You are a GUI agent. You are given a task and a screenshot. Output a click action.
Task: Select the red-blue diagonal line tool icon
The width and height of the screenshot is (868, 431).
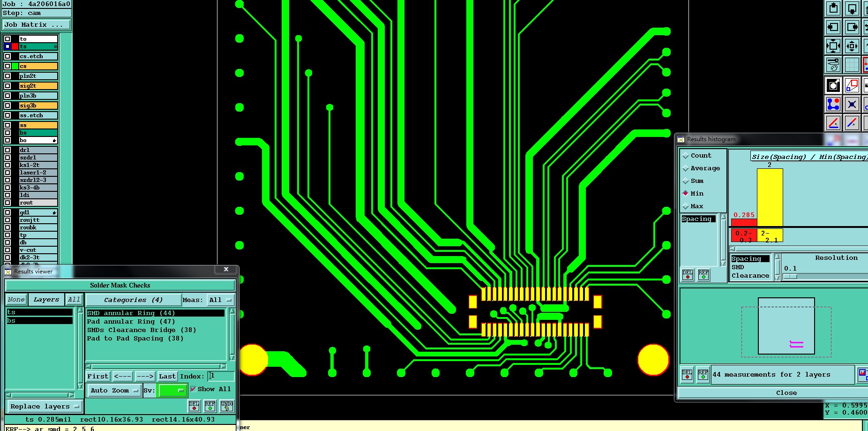coord(852,123)
